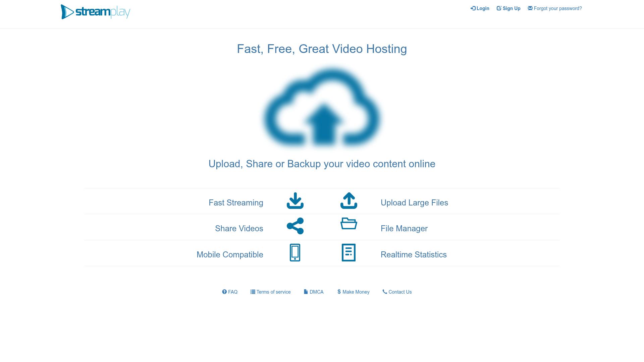Click the Upload Large Files label text
644x362 pixels.
[x=414, y=203]
